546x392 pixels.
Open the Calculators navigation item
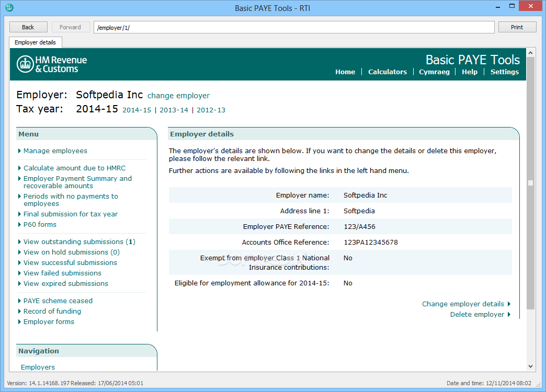(x=387, y=72)
